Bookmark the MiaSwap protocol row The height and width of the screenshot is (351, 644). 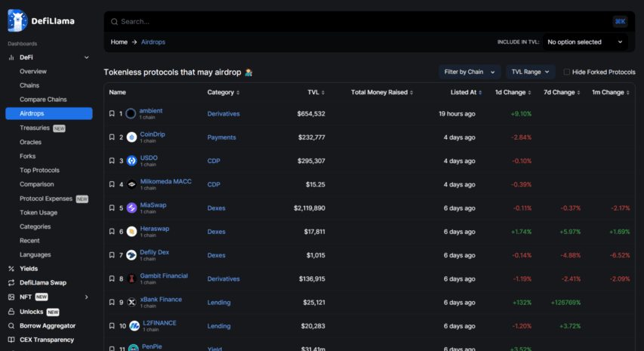coord(112,208)
